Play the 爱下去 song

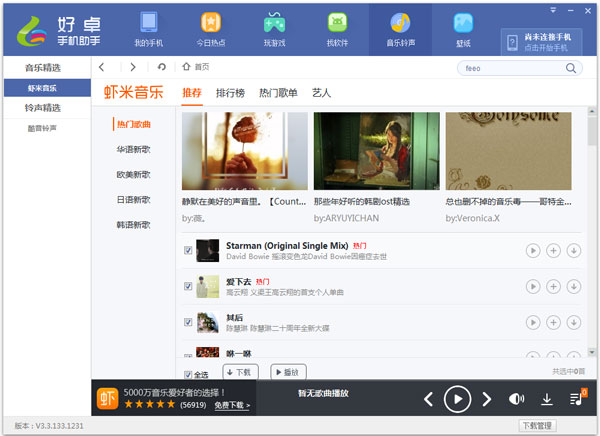tap(533, 286)
